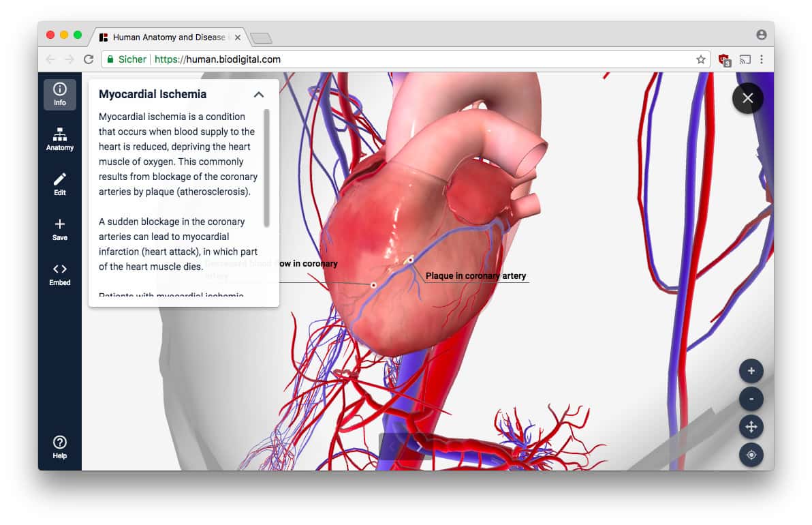
Task: Open the Chrome browser menu
Action: point(762,59)
